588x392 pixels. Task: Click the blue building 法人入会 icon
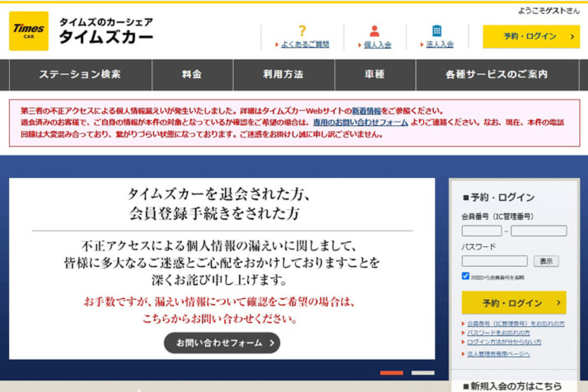436,30
